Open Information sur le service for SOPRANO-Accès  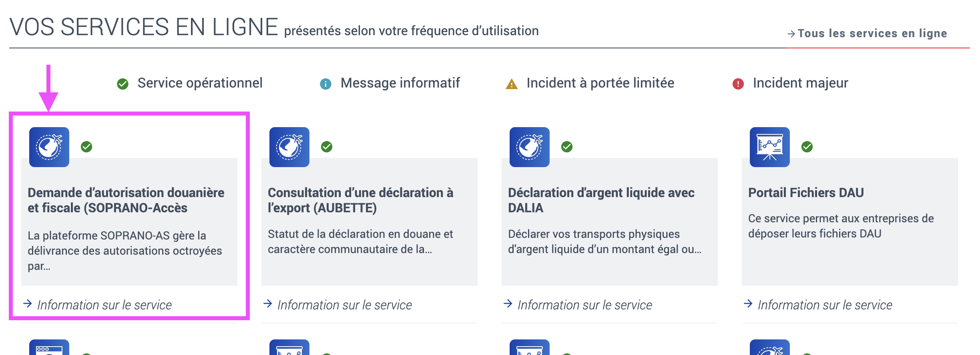point(104,305)
